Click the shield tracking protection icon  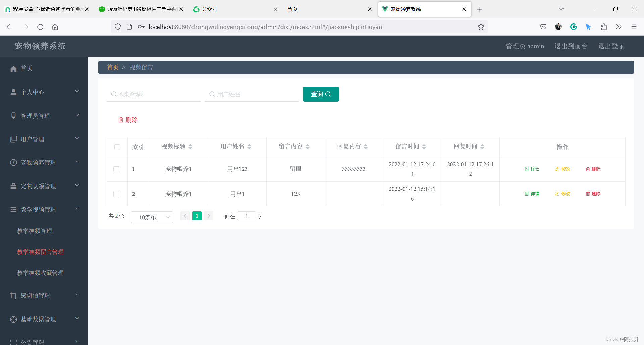pyautogui.click(x=118, y=27)
